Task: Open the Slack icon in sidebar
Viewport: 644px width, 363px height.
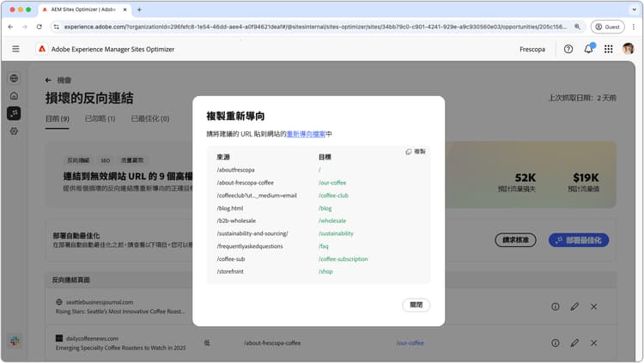Action: coord(15,341)
